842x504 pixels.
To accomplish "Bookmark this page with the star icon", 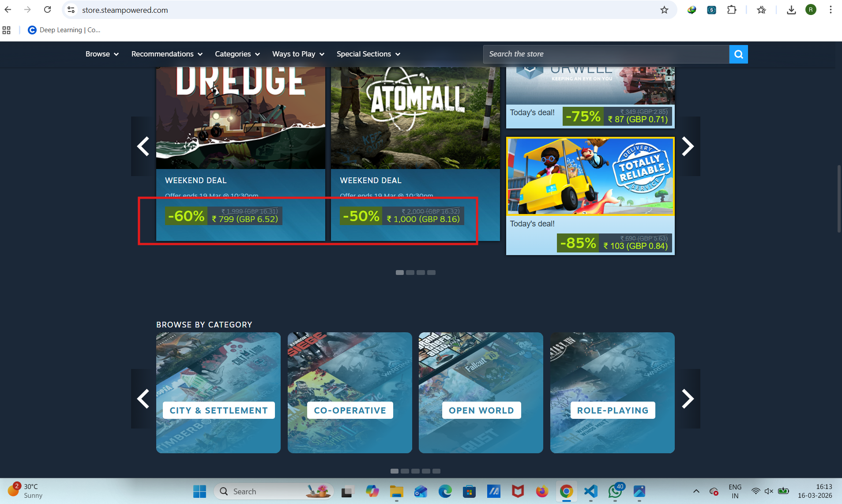I will [x=664, y=10].
